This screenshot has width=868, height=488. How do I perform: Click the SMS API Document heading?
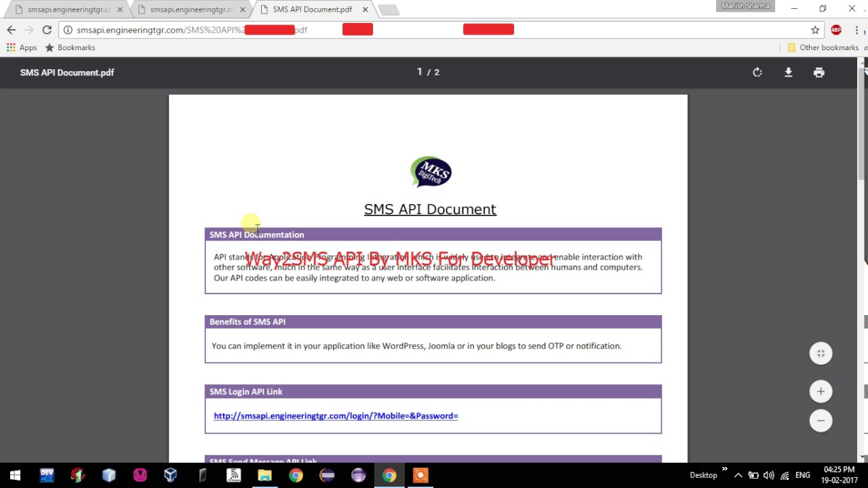(x=430, y=209)
